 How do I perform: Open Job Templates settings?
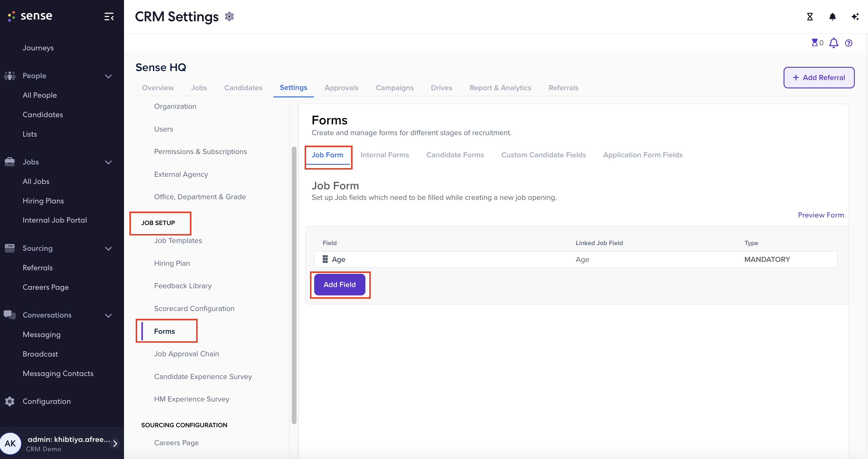[178, 241]
